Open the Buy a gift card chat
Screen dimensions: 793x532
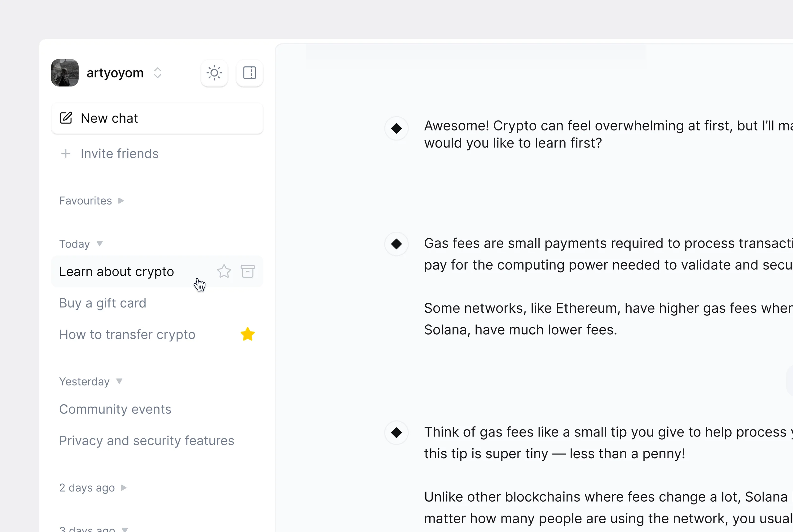click(103, 303)
